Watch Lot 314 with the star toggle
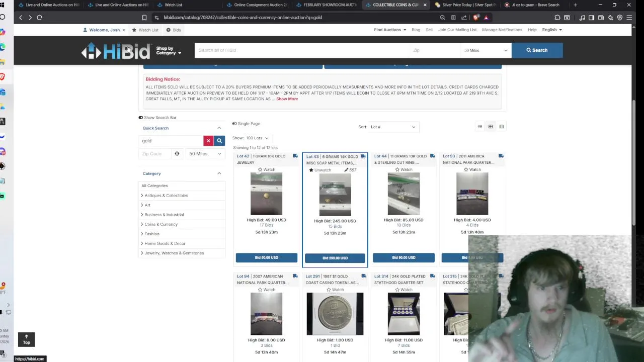This screenshot has width=644, height=362. (x=404, y=290)
